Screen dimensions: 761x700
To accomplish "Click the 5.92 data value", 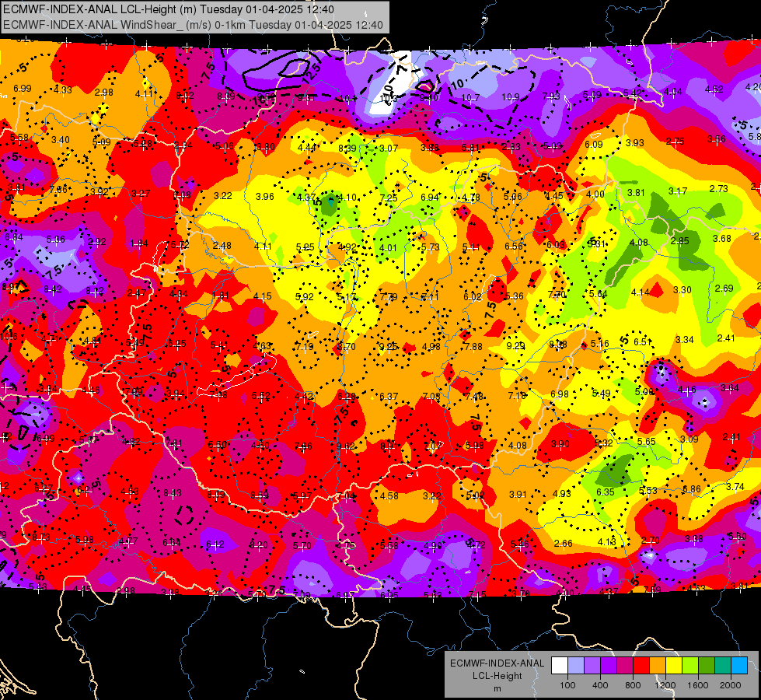I will [304, 296].
